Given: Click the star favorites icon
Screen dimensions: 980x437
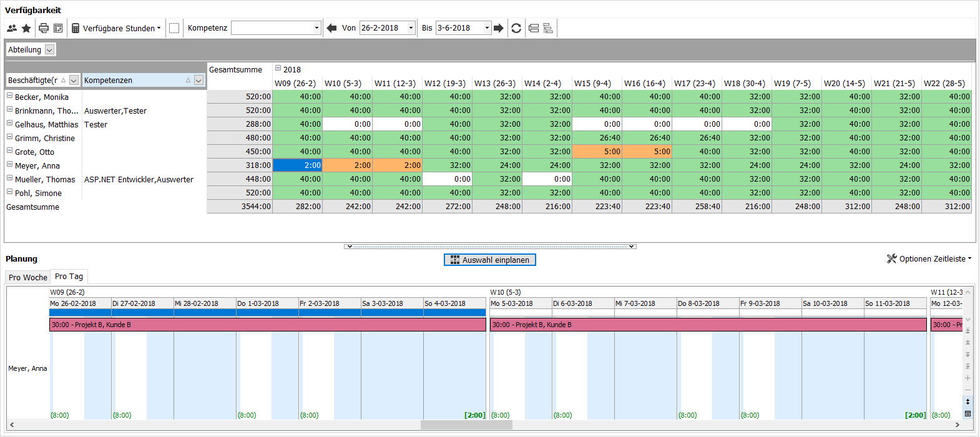Looking at the screenshot, I should click(x=26, y=28).
